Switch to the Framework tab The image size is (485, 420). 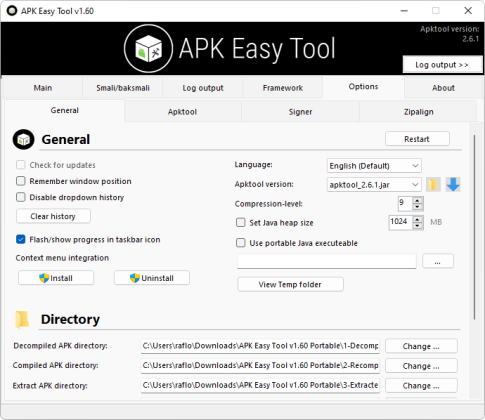(x=283, y=88)
